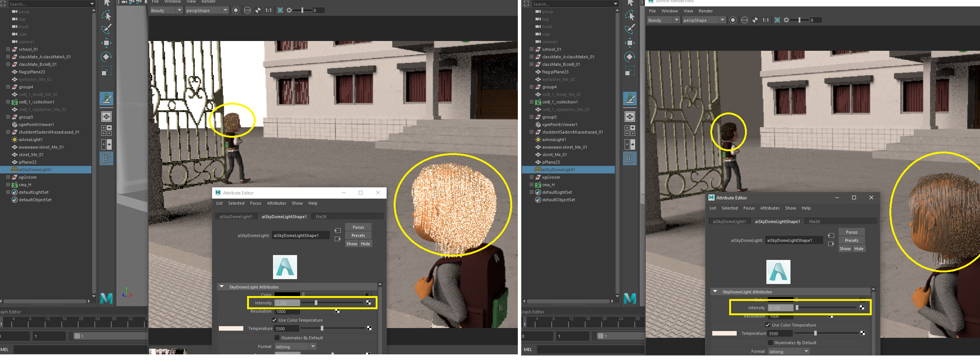Adjust the Intensity slider
Image resolution: width=980 pixels, height=360 pixels.
(x=316, y=302)
